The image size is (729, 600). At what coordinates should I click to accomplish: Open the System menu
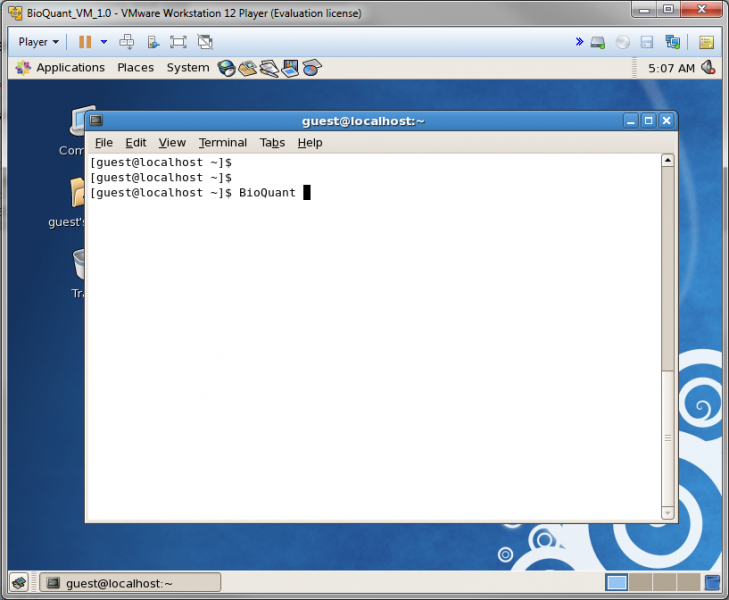tap(188, 68)
